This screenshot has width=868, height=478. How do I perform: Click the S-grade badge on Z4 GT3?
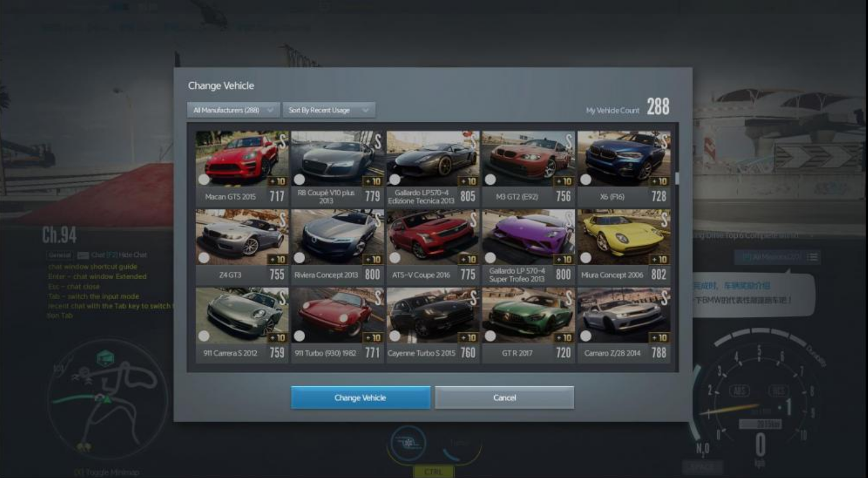coord(282,220)
